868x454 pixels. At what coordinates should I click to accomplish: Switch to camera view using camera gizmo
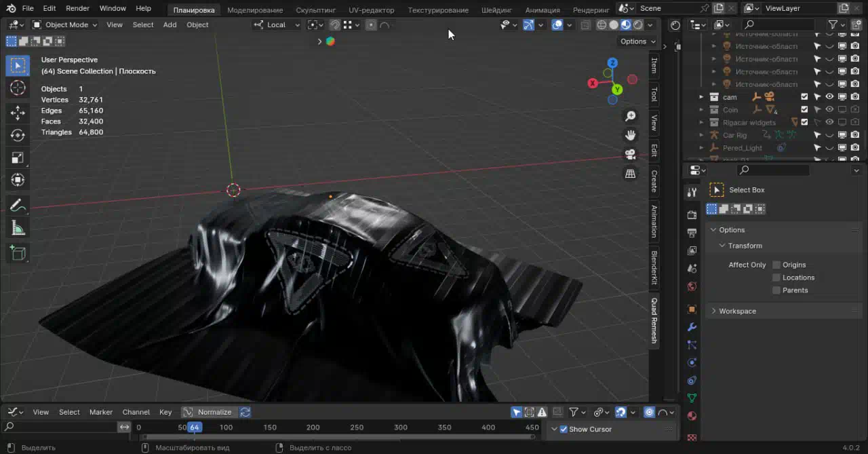[631, 155]
